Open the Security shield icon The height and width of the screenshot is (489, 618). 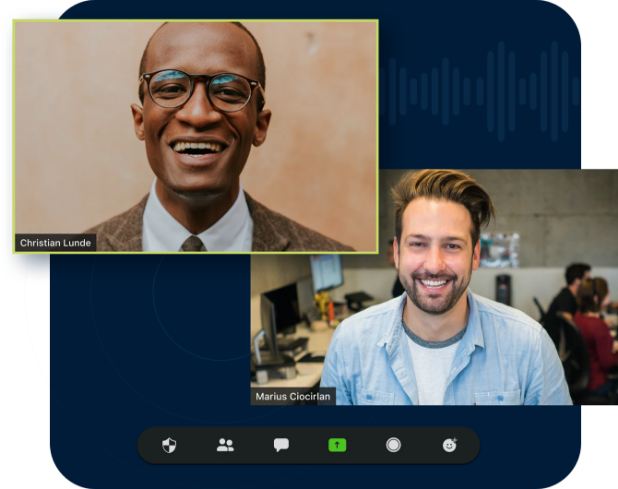click(169, 445)
